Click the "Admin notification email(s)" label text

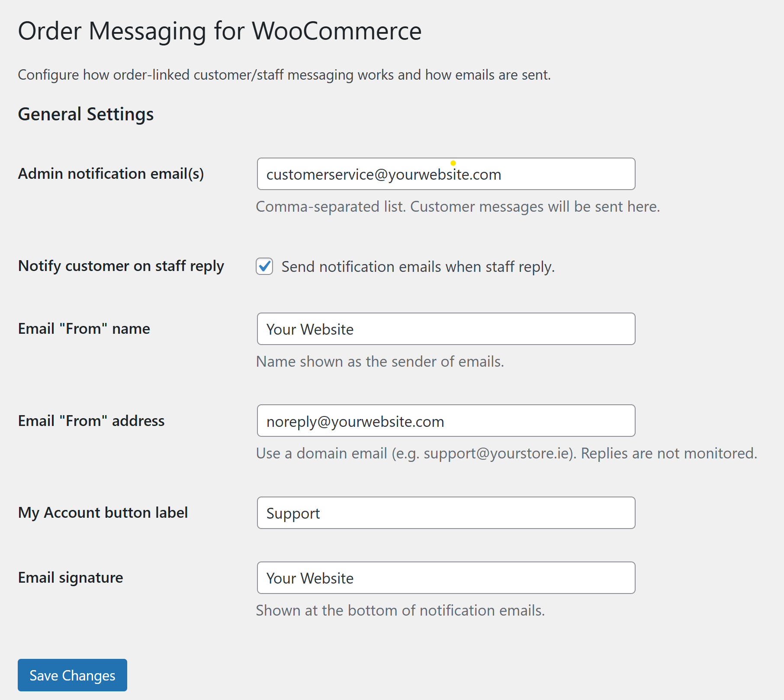111,174
